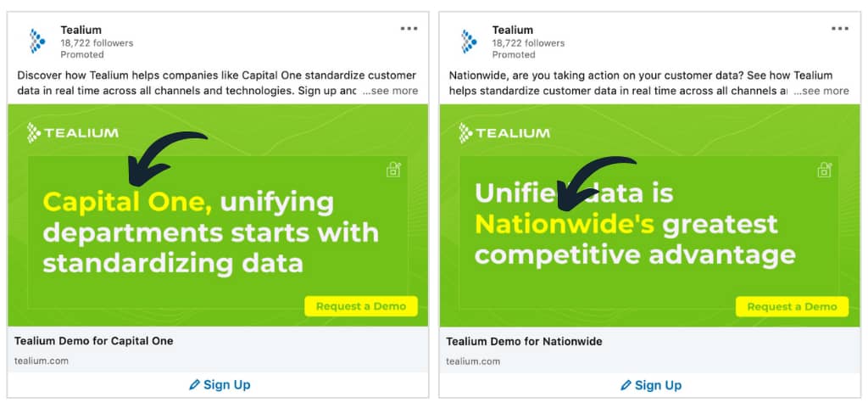This screenshot has width=868, height=408.
Task: Click Tealium company name in left post
Action: (81, 30)
